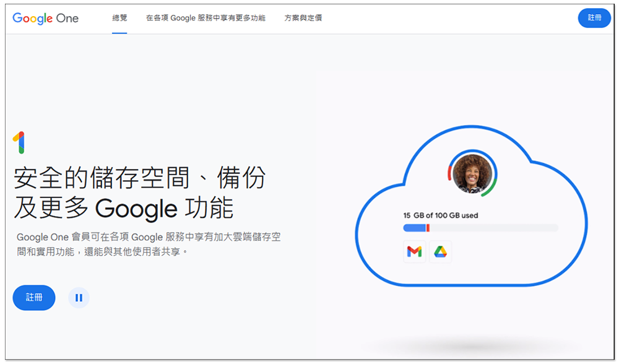Click the Gmail icon in the cloud
Screen dimensions: 619x364
pyautogui.click(x=415, y=251)
